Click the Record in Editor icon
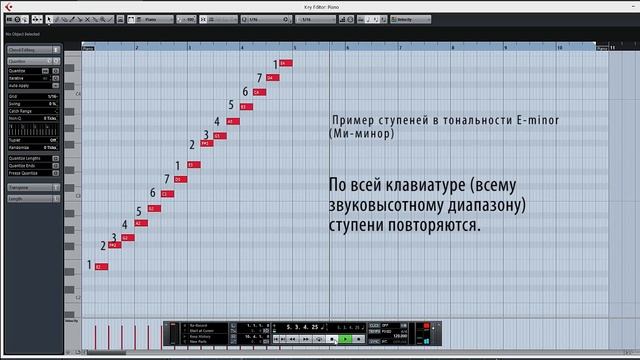 pyautogui.click(x=17, y=19)
